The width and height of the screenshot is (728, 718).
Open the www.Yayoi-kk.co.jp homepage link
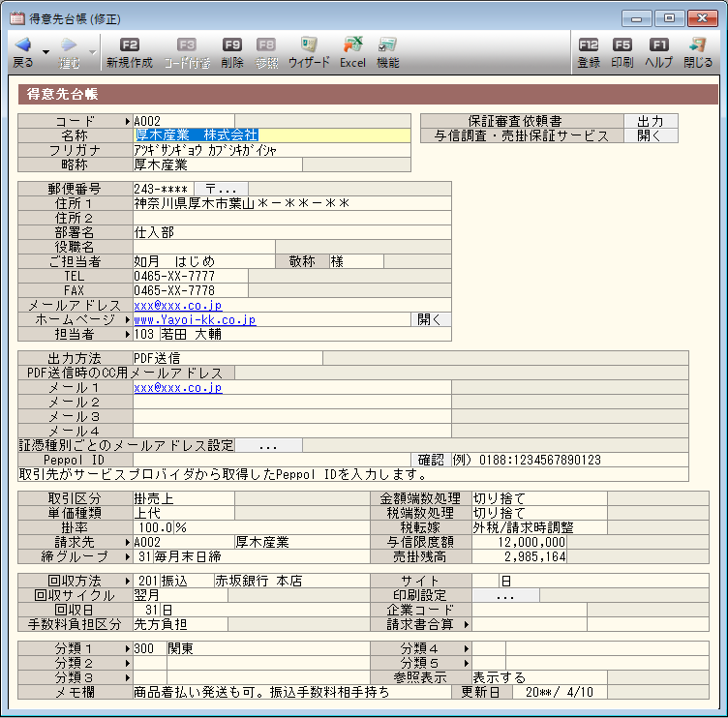195,319
